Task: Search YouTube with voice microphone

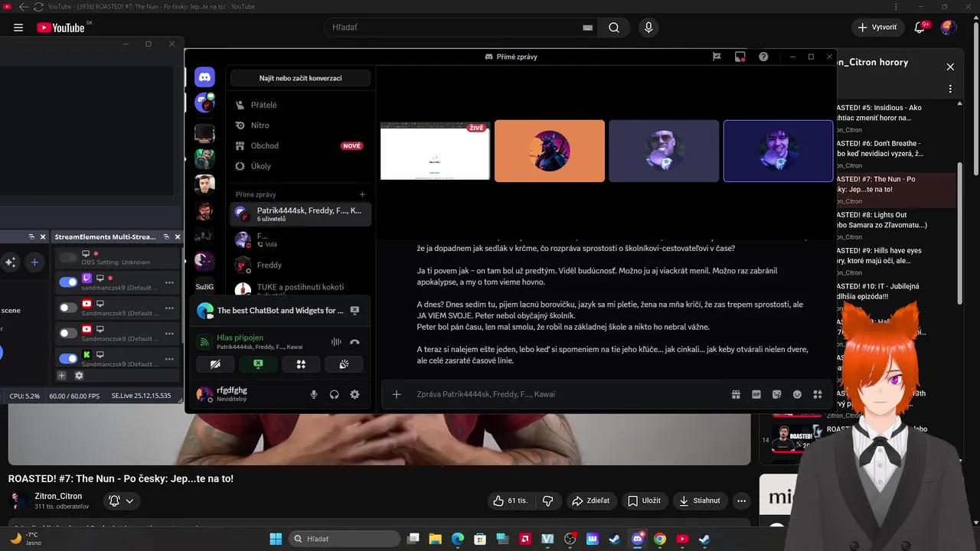Action: point(648,28)
